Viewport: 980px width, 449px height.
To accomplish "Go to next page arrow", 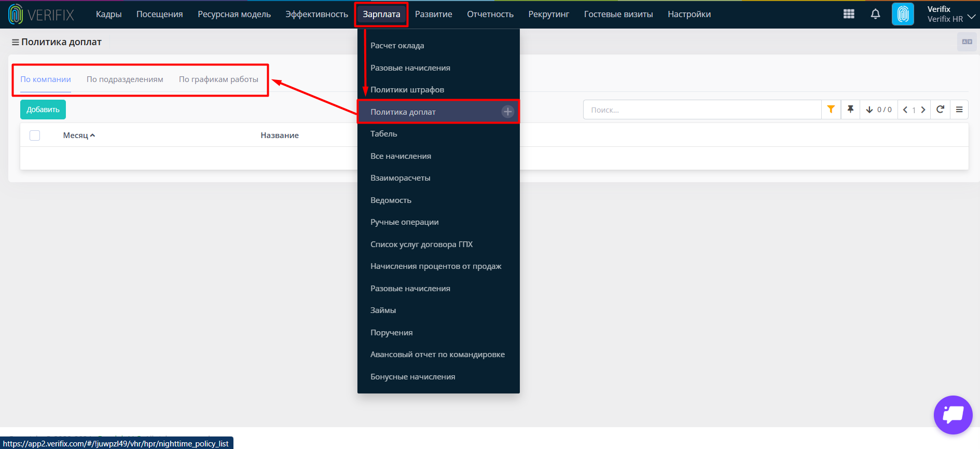I will click(x=923, y=110).
